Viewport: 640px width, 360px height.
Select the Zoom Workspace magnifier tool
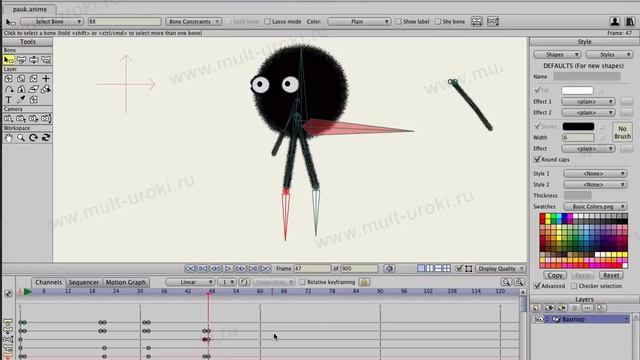(x=21, y=138)
